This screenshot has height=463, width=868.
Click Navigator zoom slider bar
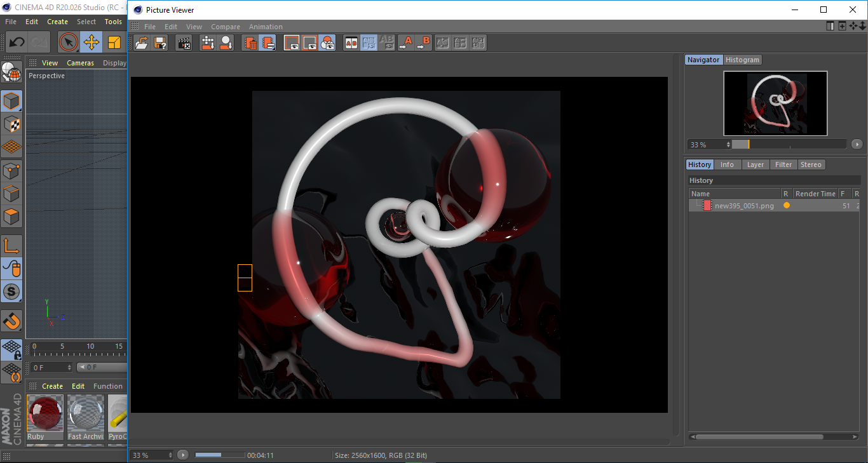coord(789,145)
